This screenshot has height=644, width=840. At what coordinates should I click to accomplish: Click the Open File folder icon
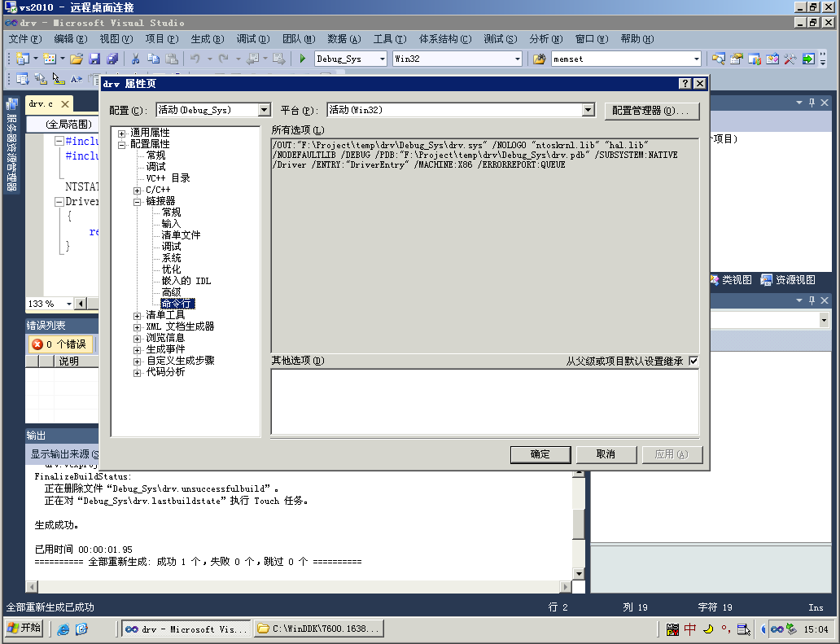tap(77, 59)
